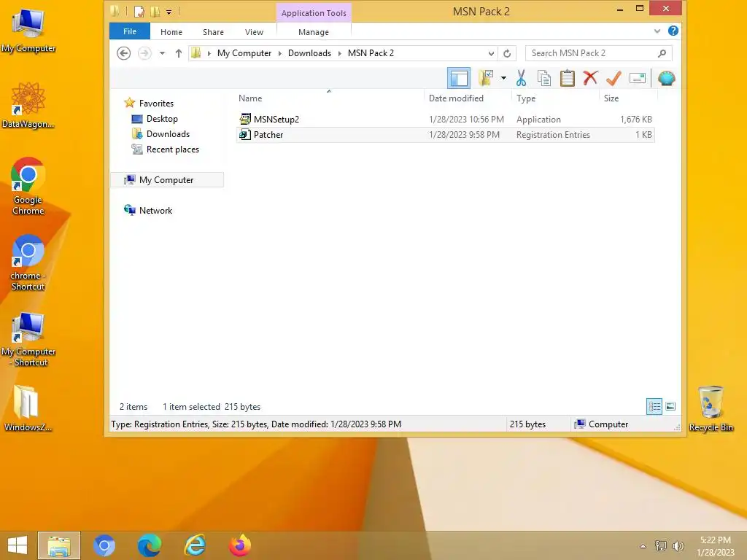Open the Manage ribbon tab
This screenshot has width=747, height=560.
(314, 32)
